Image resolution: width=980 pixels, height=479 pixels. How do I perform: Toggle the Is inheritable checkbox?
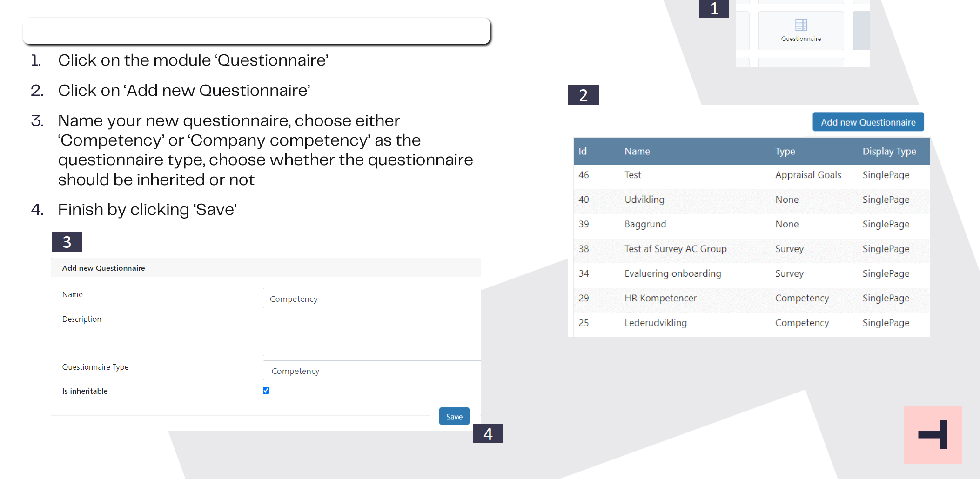266,390
